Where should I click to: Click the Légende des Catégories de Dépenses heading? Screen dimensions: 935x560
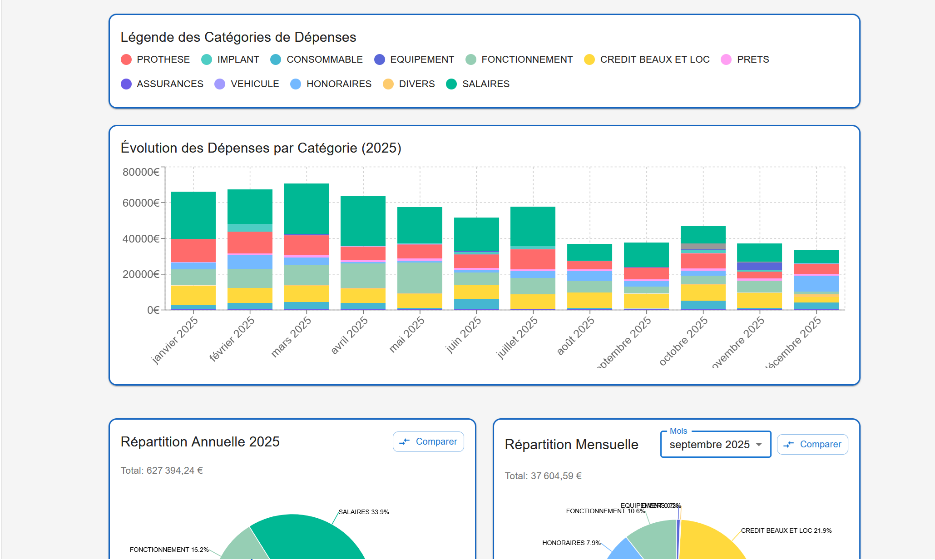238,37
